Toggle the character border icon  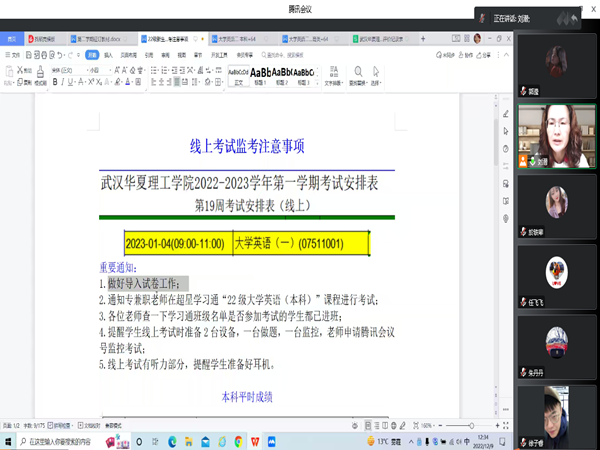coord(138,82)
